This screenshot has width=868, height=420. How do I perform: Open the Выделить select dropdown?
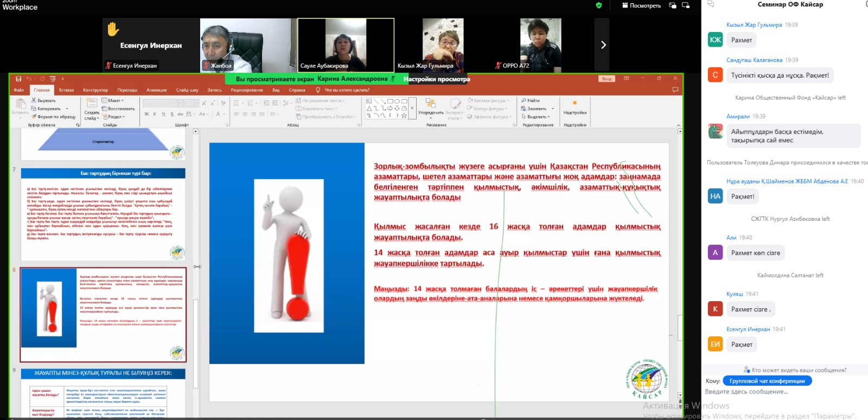coord(536,117)
